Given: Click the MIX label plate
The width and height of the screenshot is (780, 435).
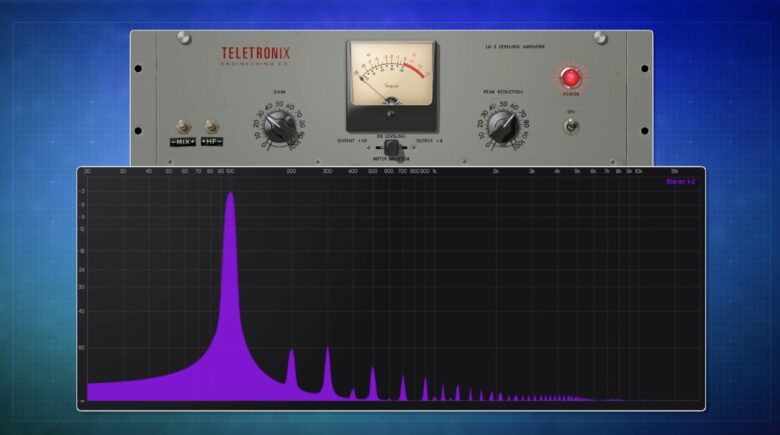Looking at the screenshot, I should (x=183, y=142).
